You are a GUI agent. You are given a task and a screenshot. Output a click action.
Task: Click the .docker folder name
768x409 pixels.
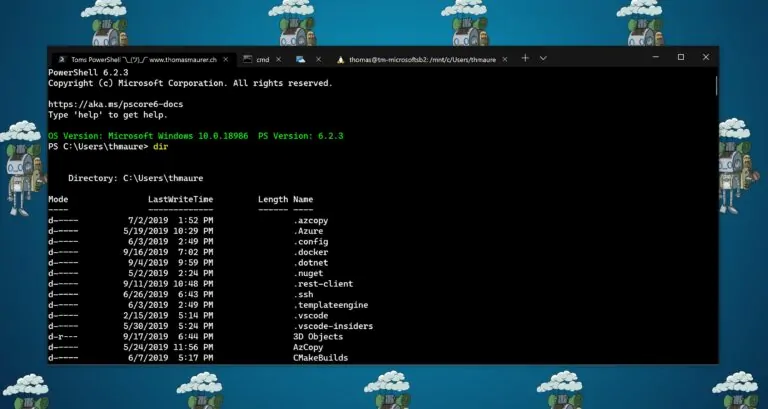[311, 252]
